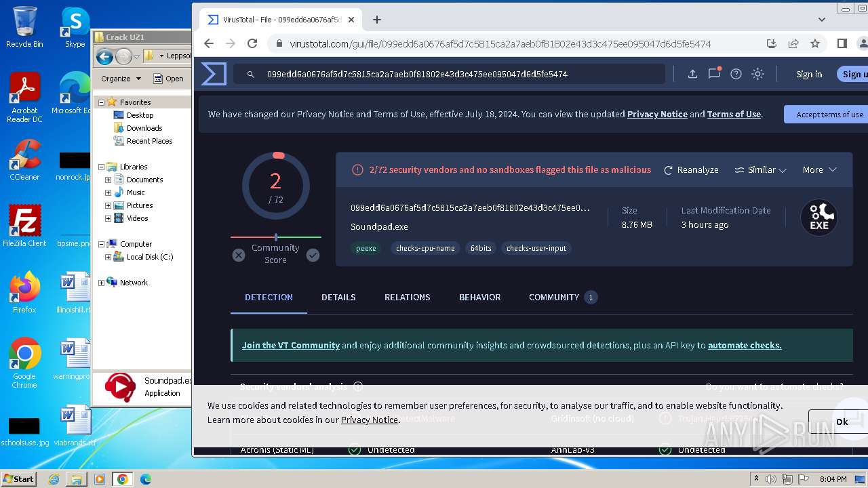Open the Terms of Use link

734,115
